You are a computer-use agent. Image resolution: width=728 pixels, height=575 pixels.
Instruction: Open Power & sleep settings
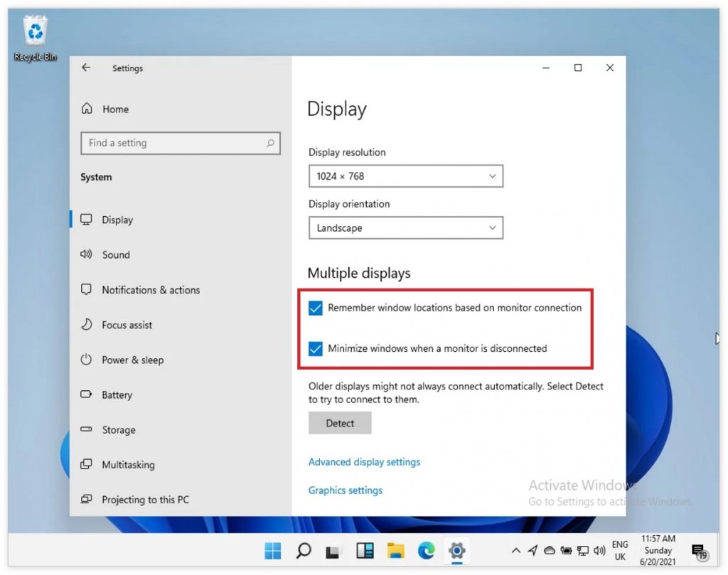point(132,360)
